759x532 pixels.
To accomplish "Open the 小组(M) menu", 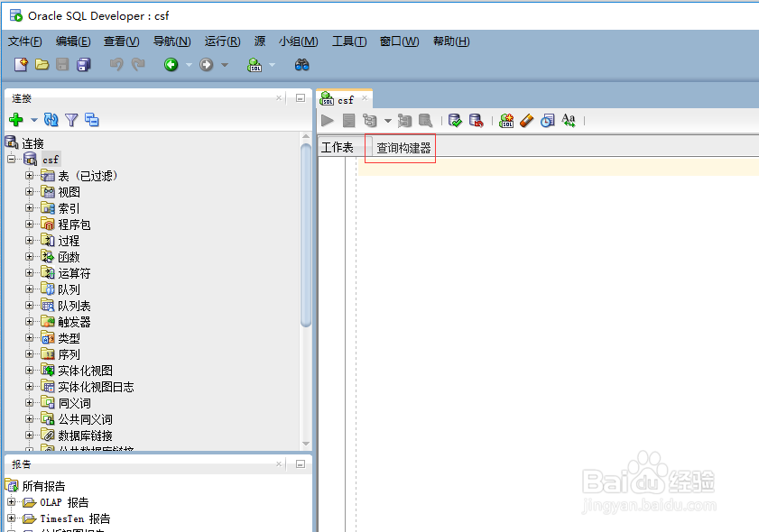I will click(x=298, y=41).
